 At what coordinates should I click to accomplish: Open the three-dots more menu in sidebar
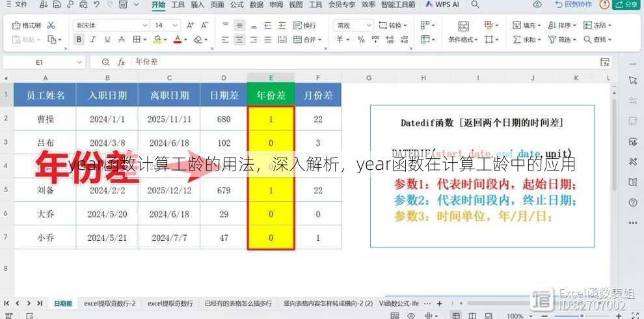[632, 223]
